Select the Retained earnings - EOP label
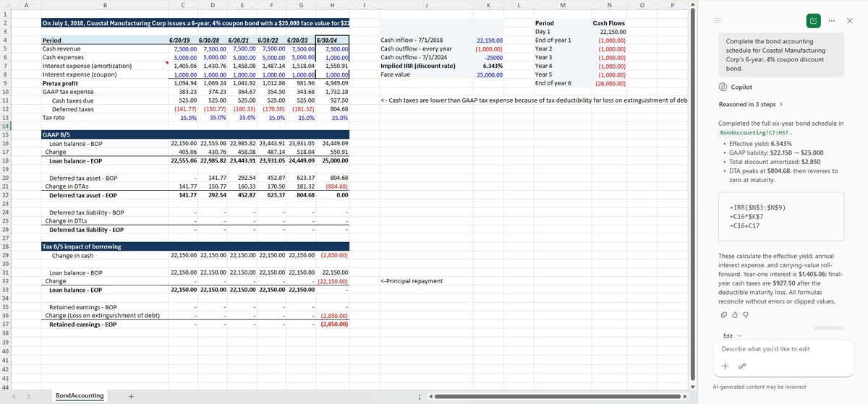The image size is (868, 404). (104, 325)
